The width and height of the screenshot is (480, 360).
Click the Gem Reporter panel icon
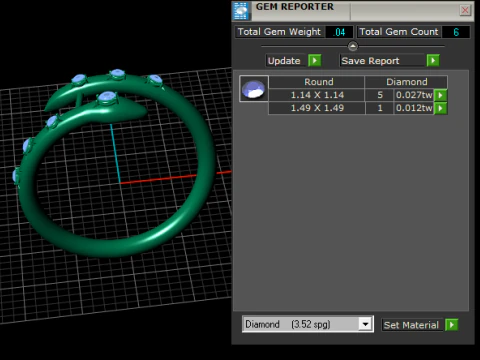[x=241, y=11]
